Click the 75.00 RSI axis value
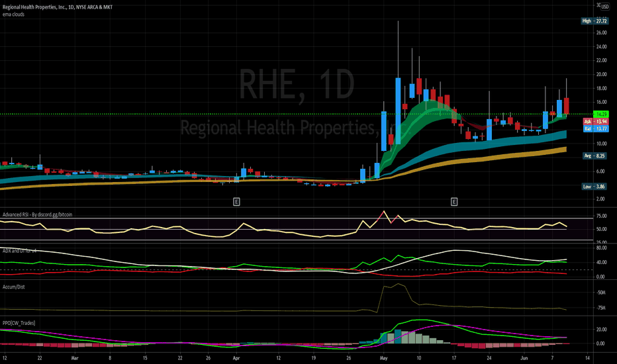 [x=601, y=216]
